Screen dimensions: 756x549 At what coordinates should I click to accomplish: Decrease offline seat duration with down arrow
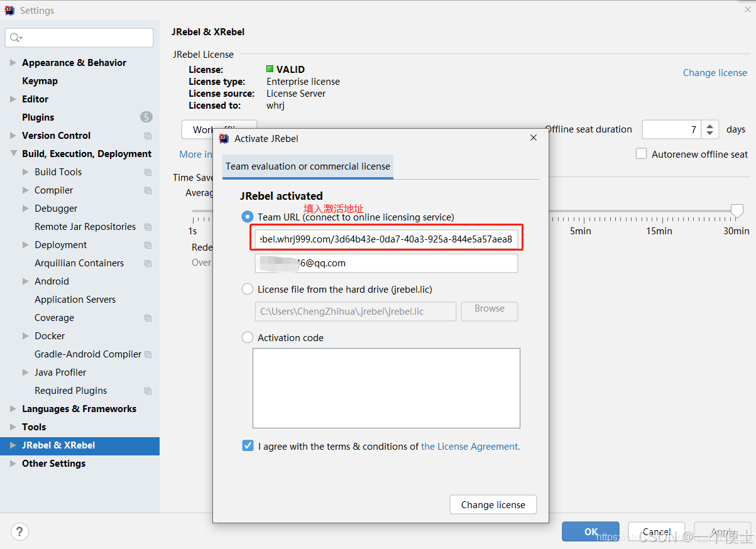(710, 134)
